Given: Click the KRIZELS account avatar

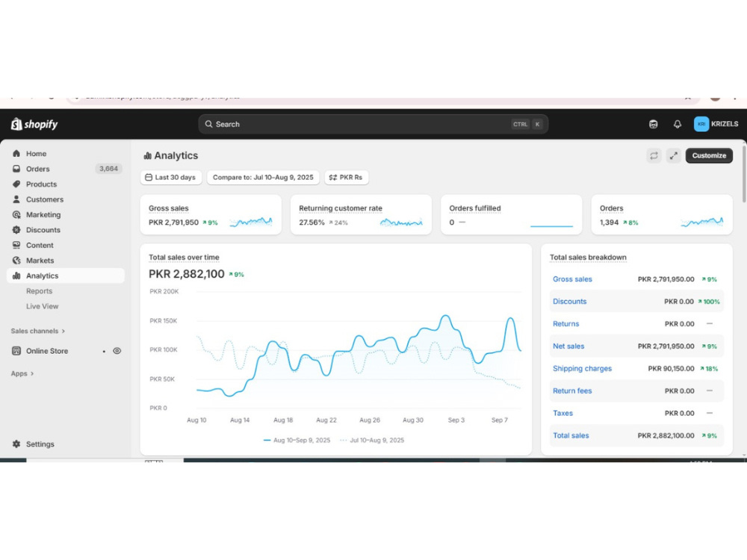Looking at the screenshot, I should pos(701,124).
